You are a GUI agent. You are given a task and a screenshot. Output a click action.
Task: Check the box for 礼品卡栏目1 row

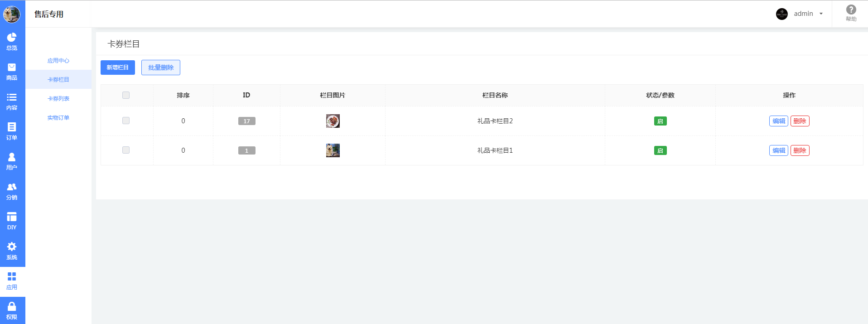click(x=126, y=150)
